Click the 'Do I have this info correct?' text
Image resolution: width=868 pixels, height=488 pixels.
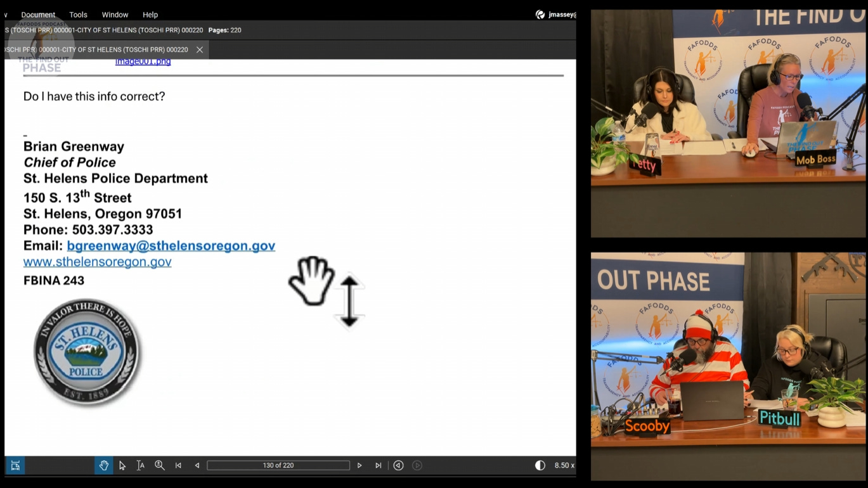click(x=94, y=96)
